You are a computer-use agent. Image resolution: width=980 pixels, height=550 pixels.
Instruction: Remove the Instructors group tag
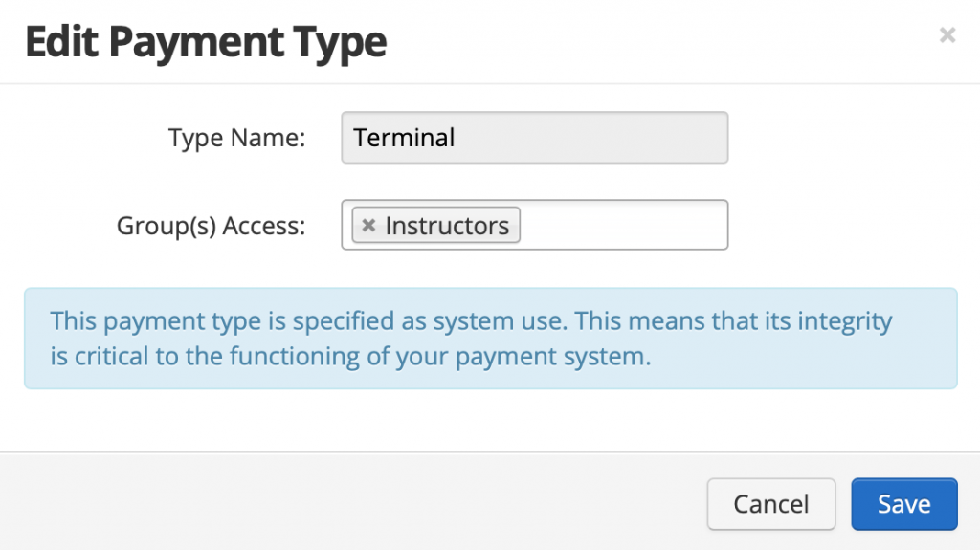[x=368, y=226]
